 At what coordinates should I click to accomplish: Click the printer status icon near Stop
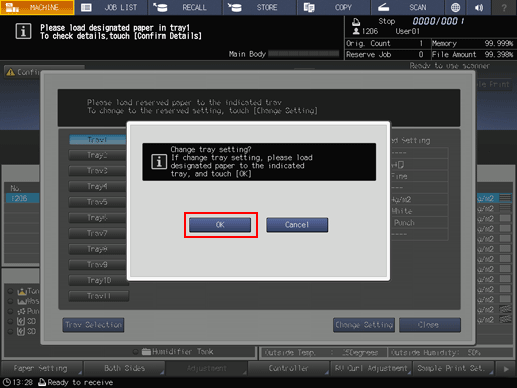[x=356, y=22]
